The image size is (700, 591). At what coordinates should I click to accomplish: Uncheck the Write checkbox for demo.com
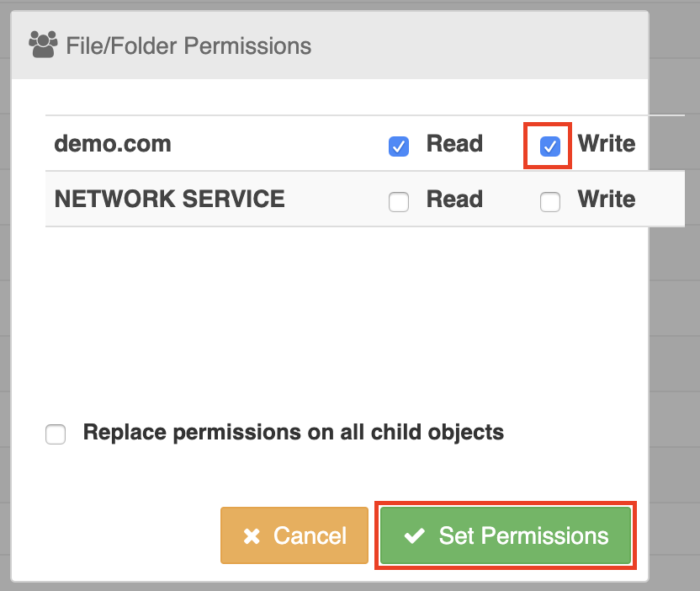click(x=550, y=146)
